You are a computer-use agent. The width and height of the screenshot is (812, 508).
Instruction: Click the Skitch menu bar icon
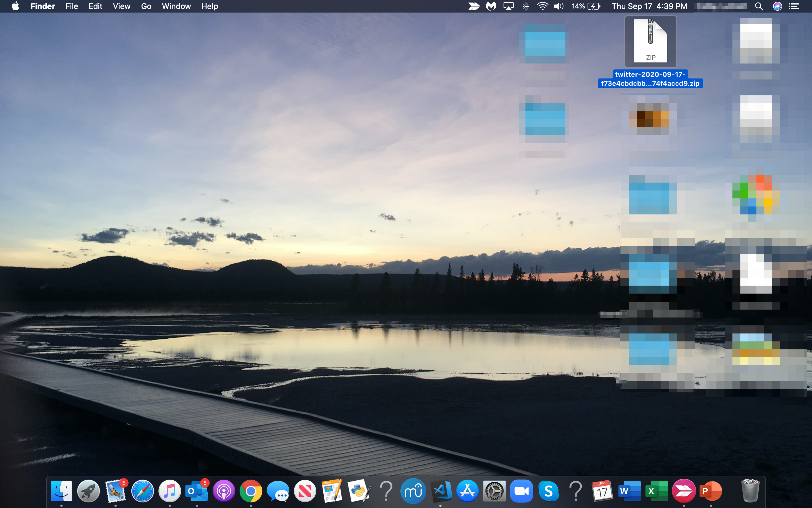[474, 6]
